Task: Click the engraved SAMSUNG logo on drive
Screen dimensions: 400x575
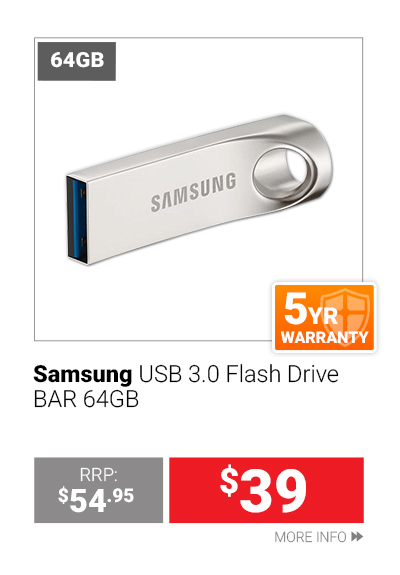Action: tap(193, 192)
